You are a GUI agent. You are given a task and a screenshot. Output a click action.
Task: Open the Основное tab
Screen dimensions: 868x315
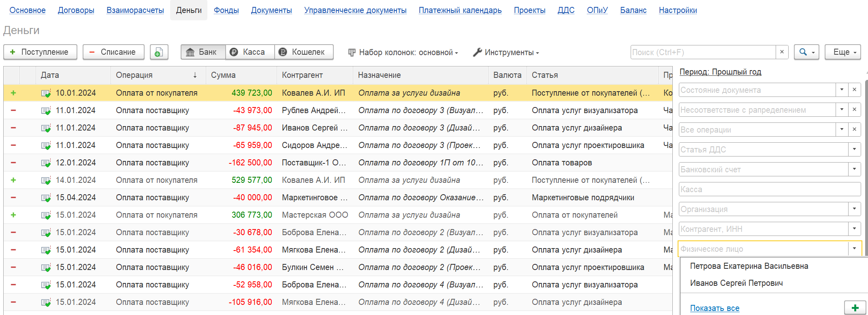click(x=28, y=10)
